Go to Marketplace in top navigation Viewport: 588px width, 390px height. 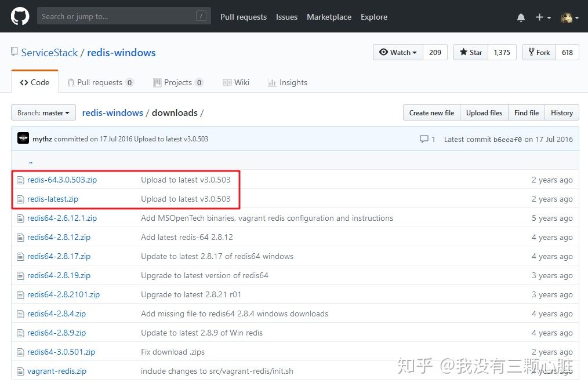click(329, 17)
